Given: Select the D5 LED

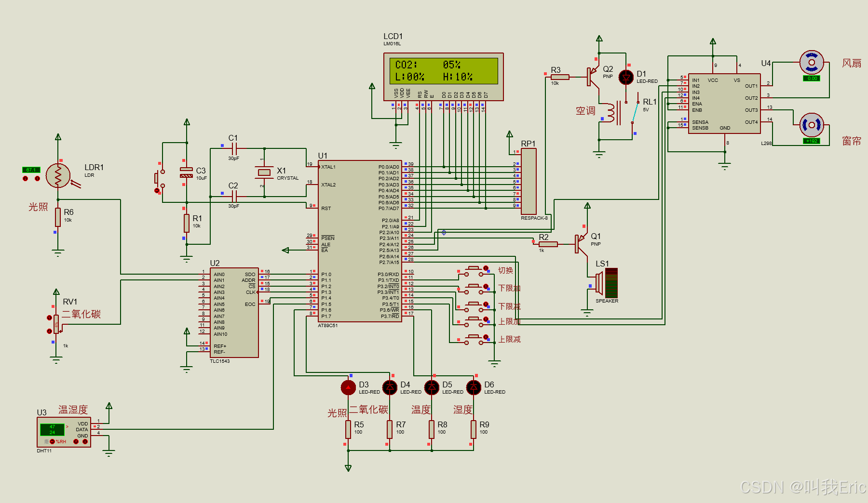Looking at the screenshot, I should [x=432, y=387].
